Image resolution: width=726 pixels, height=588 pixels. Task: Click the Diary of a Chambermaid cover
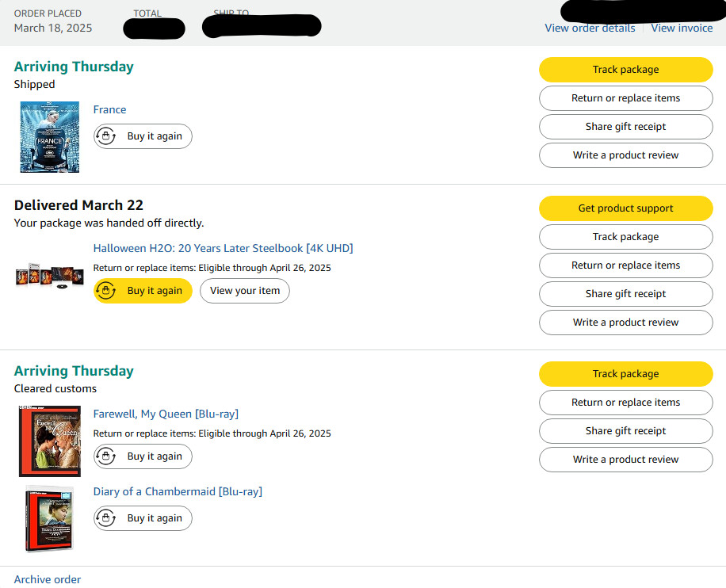49,518
